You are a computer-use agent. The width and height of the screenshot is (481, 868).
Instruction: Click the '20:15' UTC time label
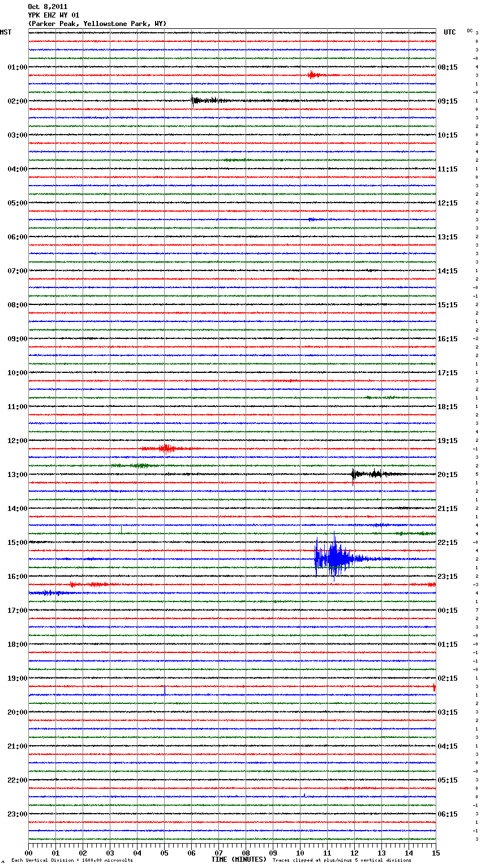pos(448,475)
